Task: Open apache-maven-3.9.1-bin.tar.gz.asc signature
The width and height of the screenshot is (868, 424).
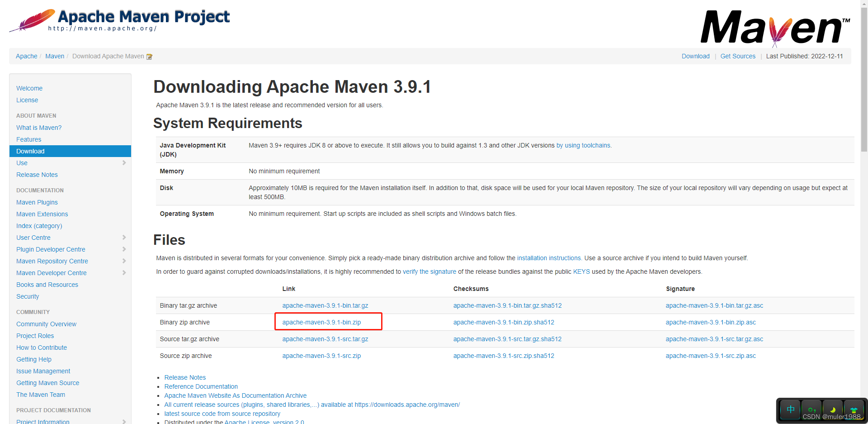Action: coord(715,305)
